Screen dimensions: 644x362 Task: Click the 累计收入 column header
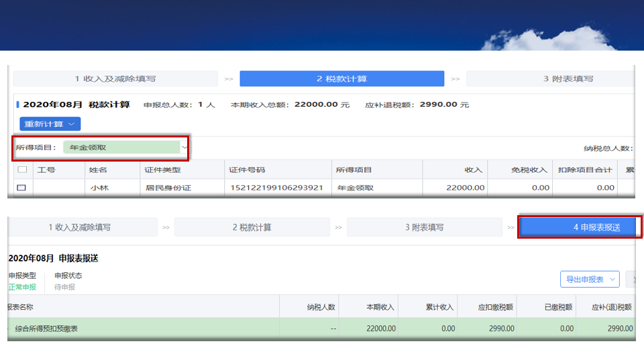click(439, 307)
